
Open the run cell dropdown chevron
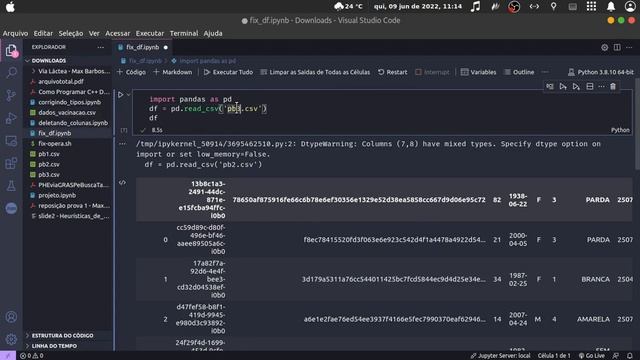[x=128, y=95]
